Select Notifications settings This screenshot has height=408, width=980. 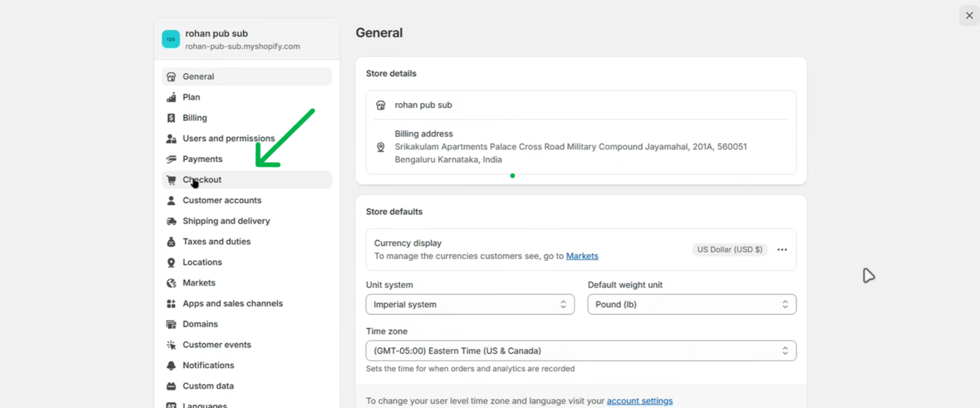[x=247, y=365]
